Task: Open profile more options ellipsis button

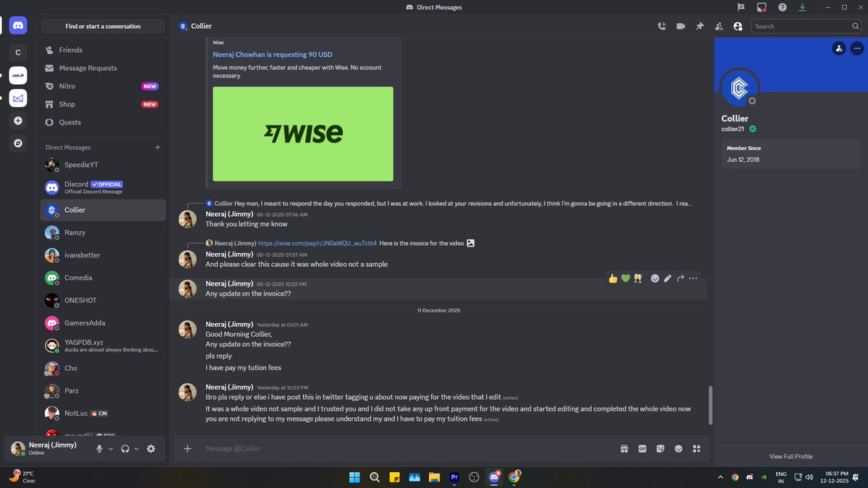Action: click(x=856, y=48)
